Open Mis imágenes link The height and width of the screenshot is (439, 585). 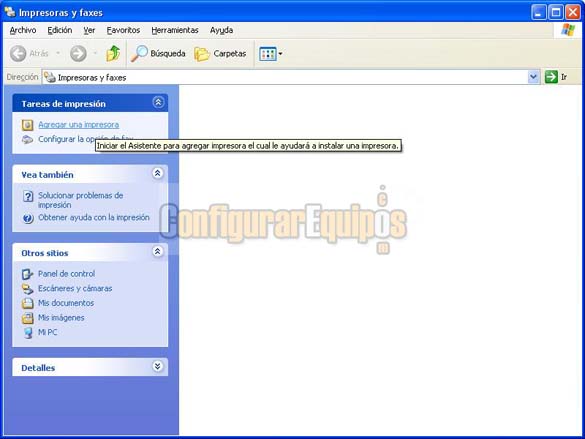tap(61, 318)
